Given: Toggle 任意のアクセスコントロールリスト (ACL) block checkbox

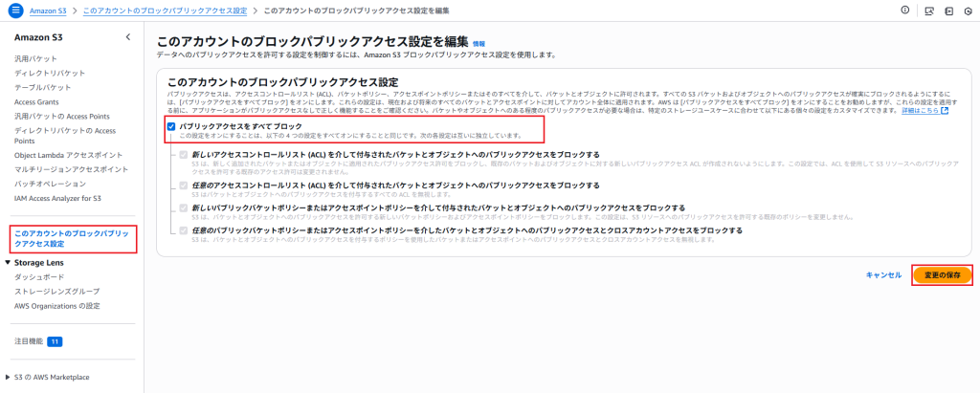Looking at the screenshot, I should pyautogui.click(x=183, y=186).
